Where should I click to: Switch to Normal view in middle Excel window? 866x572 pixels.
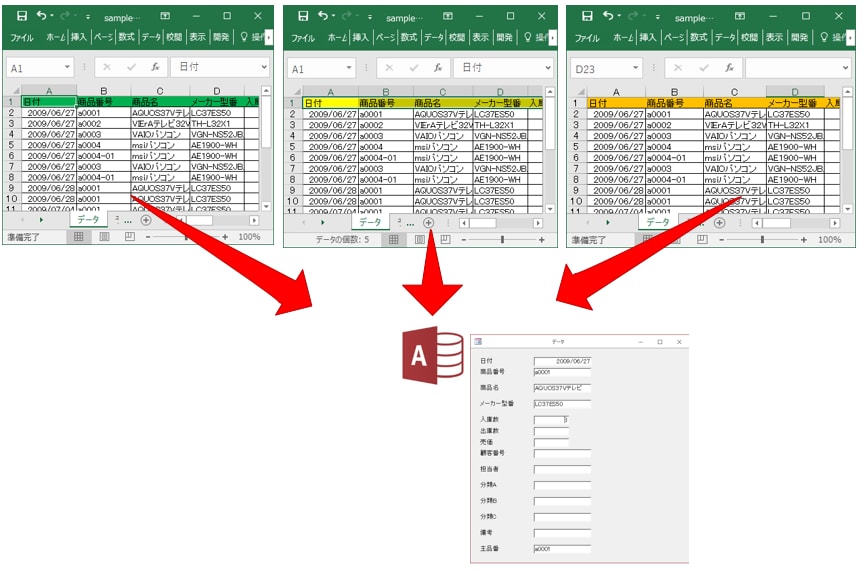pyautogui.click(x=394, y=240)
